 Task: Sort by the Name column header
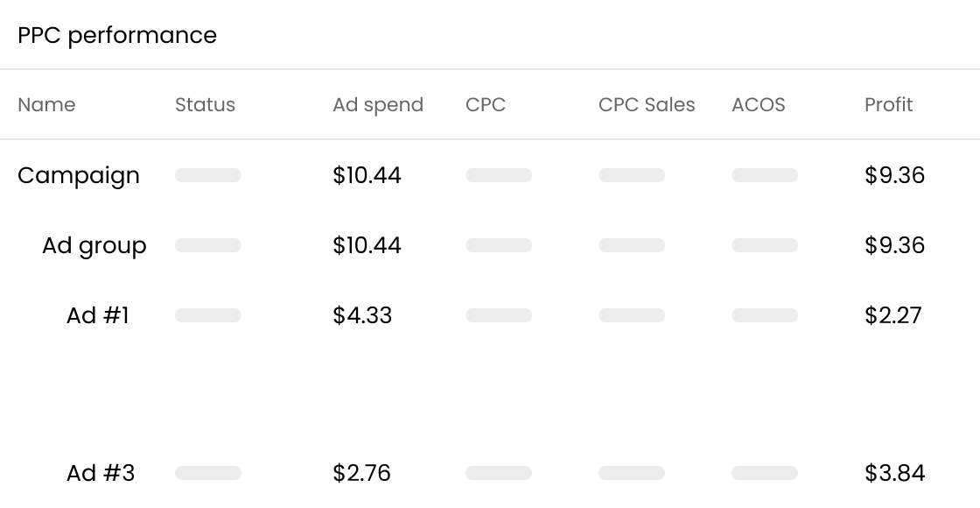[46, 104]
